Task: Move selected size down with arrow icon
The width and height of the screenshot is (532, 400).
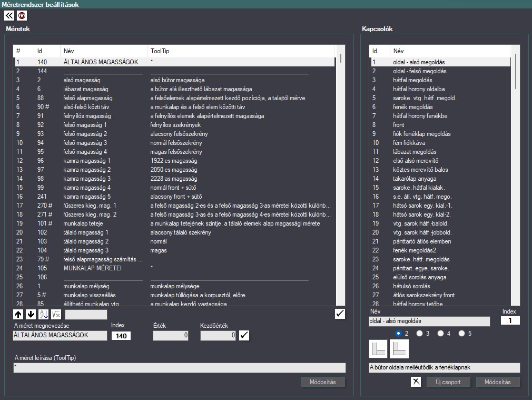Action: pos(31,315)
